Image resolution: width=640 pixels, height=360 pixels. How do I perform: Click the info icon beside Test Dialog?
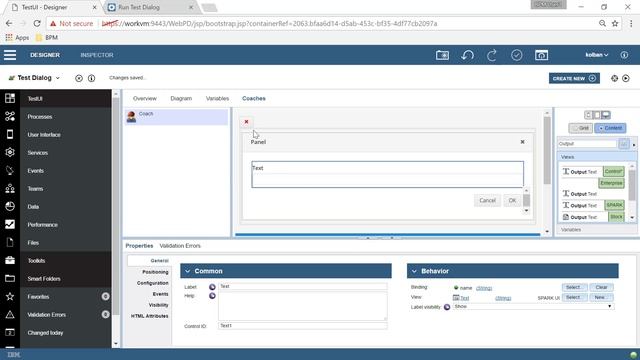tap(91, 78)
